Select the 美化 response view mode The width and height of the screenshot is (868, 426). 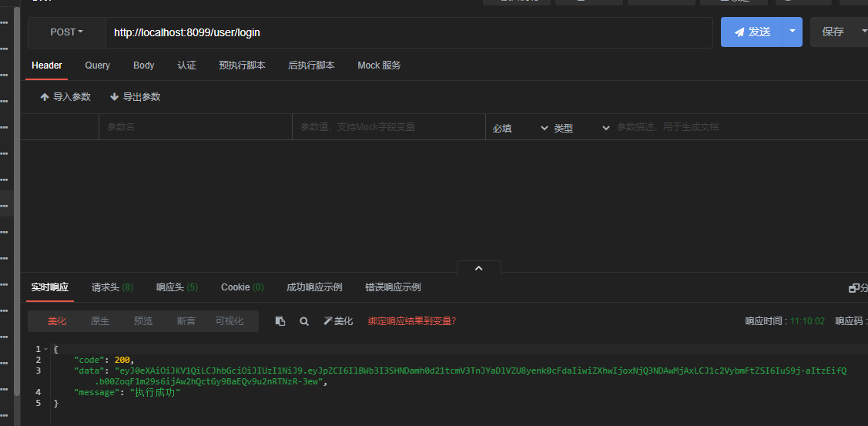pos(57,320)
